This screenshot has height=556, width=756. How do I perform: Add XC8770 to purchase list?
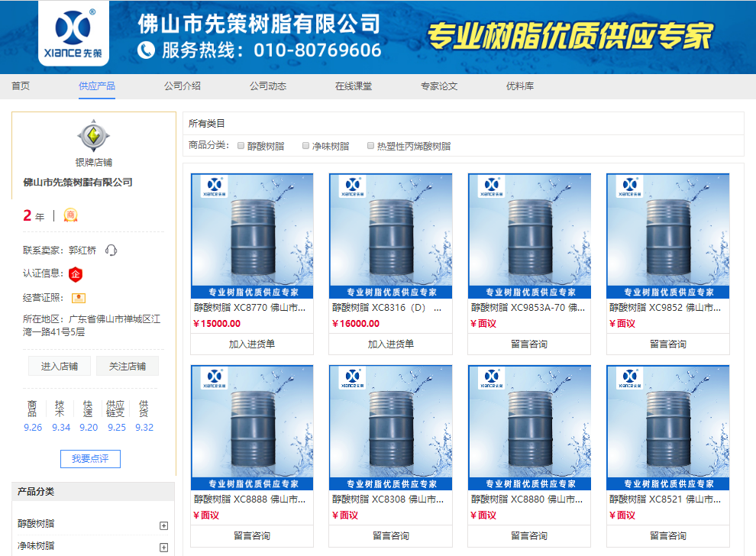click(252, 344)
